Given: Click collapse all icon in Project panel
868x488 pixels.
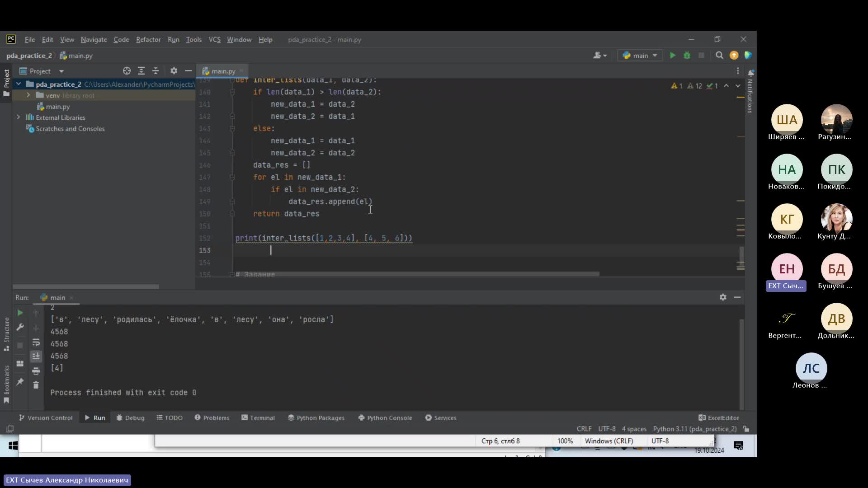Looking at the screenshot, I should [x=156, y=71].
